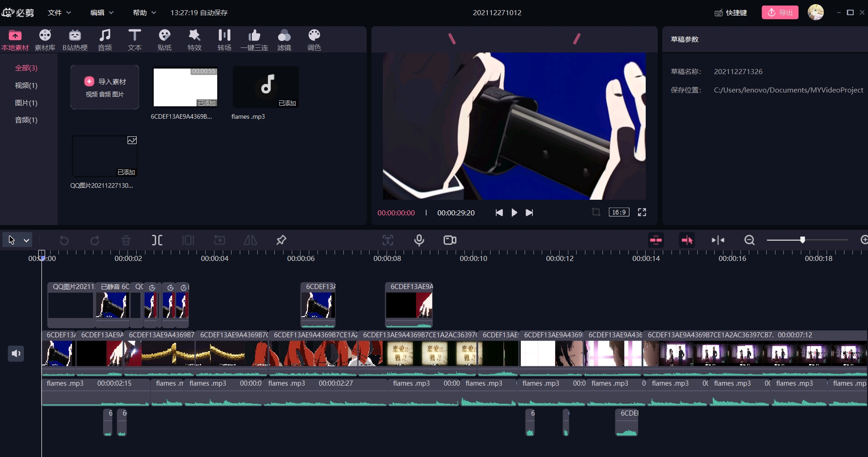Mute the main video track

click(16, 353)
